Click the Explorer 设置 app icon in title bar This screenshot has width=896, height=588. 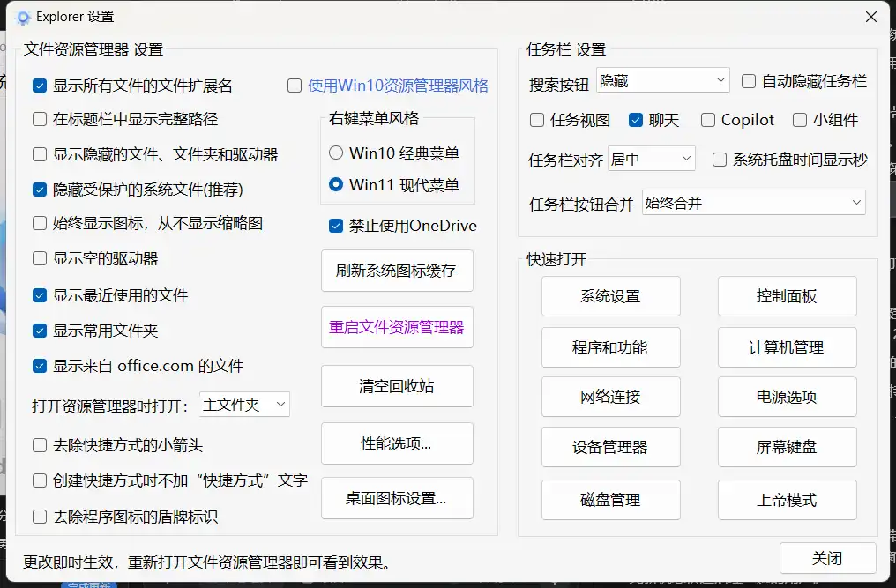point(23,18)
